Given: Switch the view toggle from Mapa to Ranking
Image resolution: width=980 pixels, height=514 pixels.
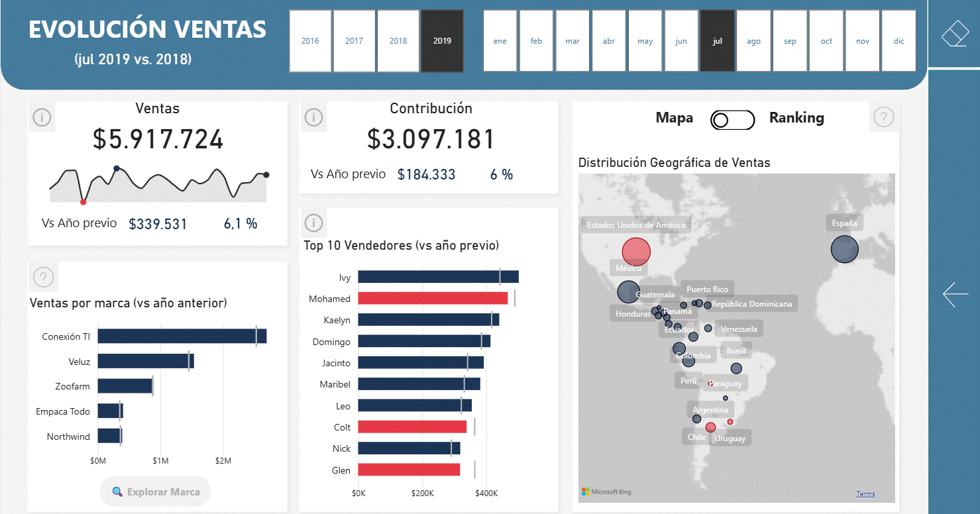Looking at the screenshot, I should click(x=732, y=120).
